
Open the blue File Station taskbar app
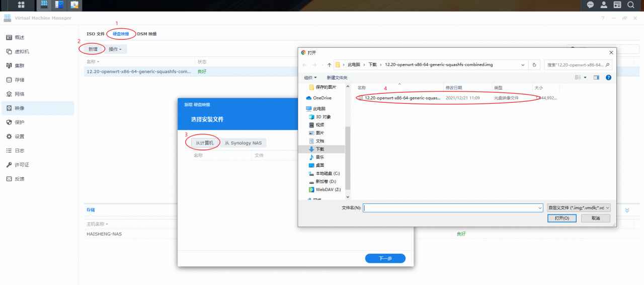pyautogui.click(x=59, y=5)
